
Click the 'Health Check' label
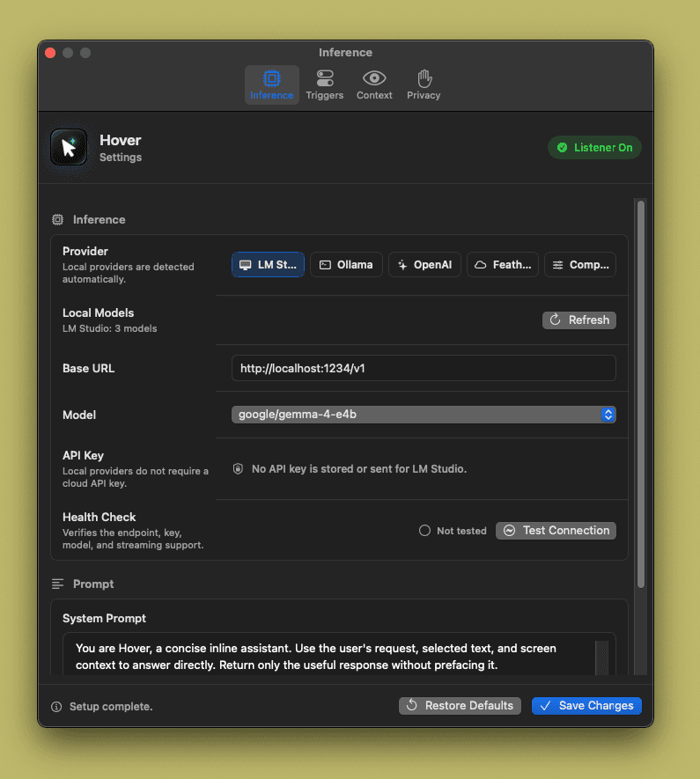click(99, 518)
